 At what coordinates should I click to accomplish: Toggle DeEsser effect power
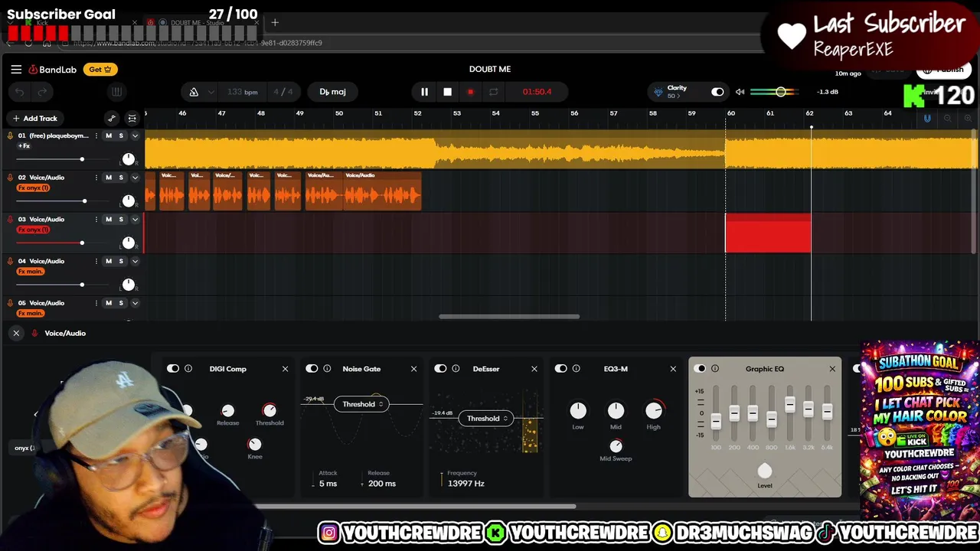coord(440,369)
